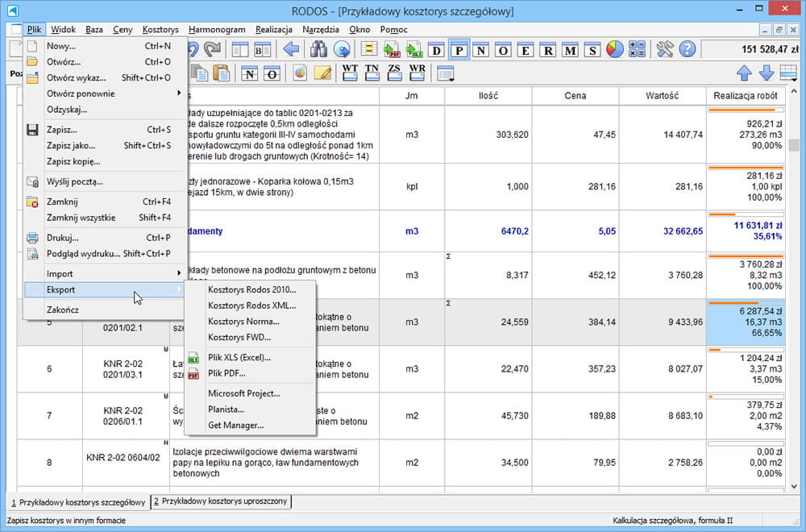Click the WT button in second toolbar
Screen dimensions: 806x532
[350, 73]
